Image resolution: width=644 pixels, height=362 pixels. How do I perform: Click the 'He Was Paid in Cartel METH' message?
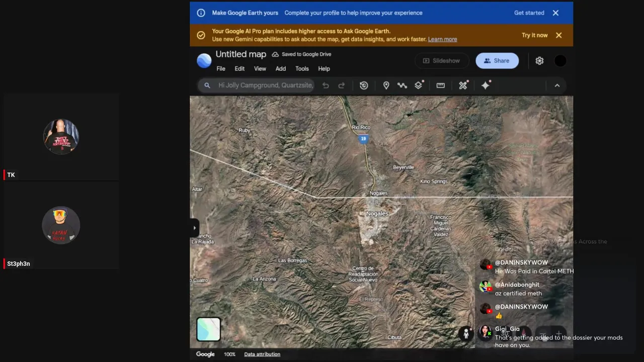[534, 271]
